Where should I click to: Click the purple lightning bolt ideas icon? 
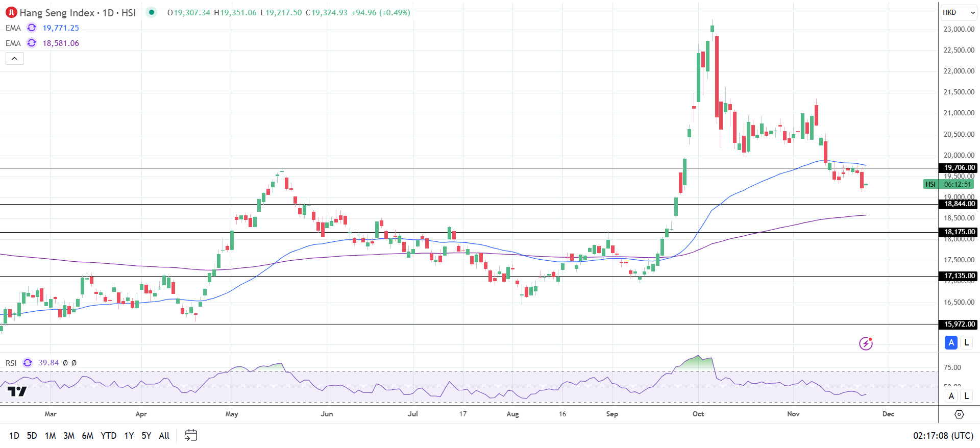pyautogui.click(x=866, y=343)
